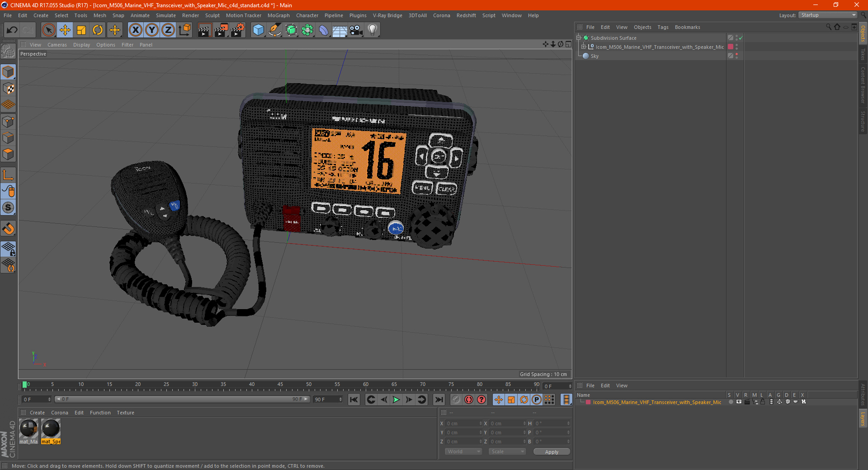This screenshot has width=868, height=470.
Task: Open material manager Texture menu
Action: (x=125, y=413)
